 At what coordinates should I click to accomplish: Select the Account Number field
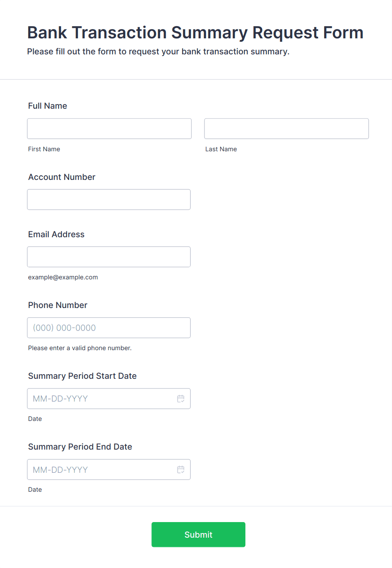pos(109,199)
